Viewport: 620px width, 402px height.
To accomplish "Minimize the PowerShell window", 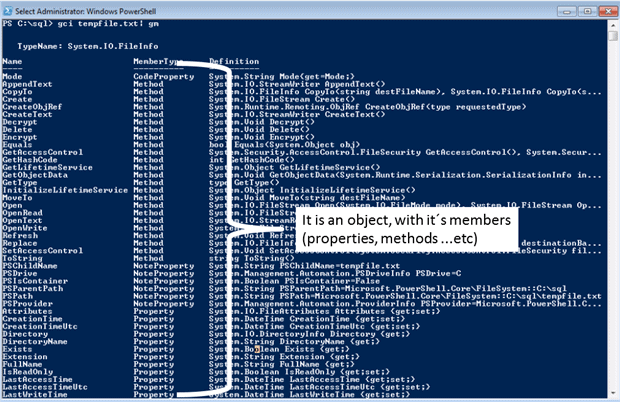I will [567, 11].
